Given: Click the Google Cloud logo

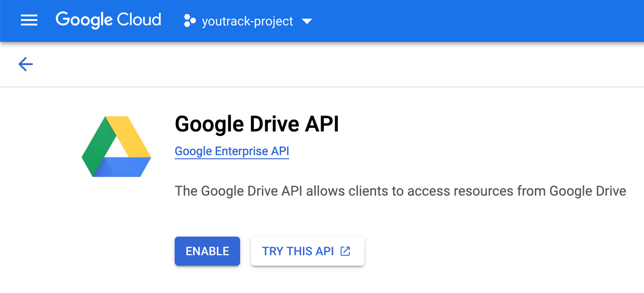Looking at the screenshot, I should [x=108, y=20].
